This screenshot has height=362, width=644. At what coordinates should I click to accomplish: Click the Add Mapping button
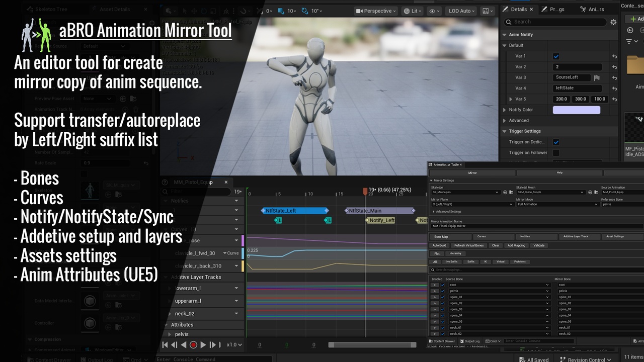516,245
